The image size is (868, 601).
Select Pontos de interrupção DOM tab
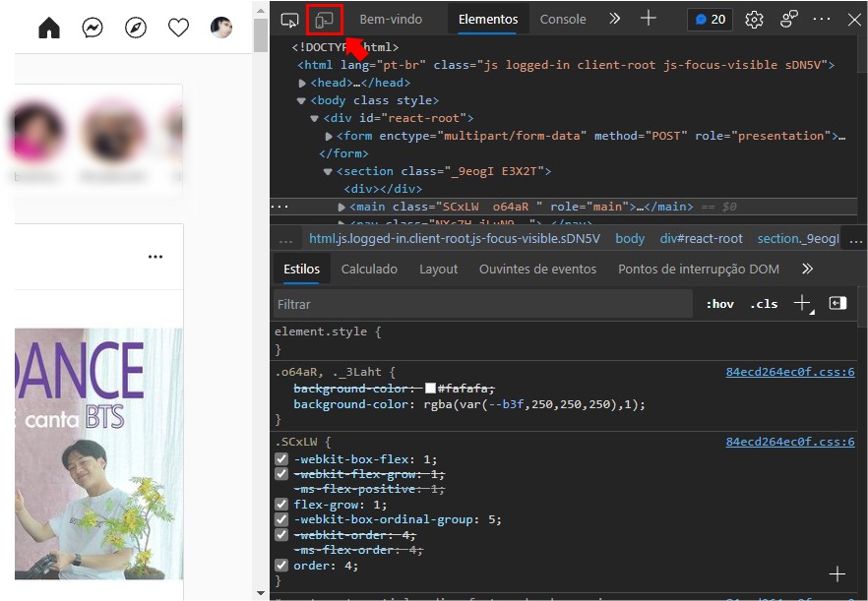coord(699,269)
